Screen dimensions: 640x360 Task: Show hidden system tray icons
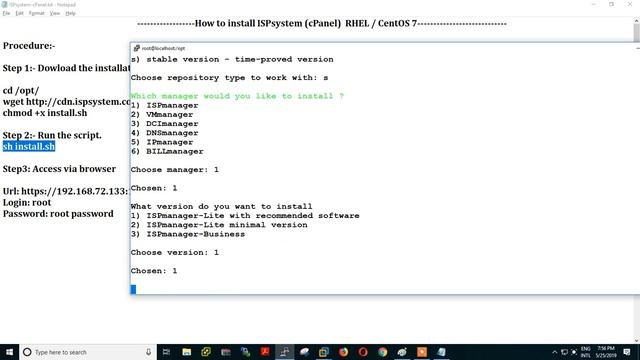(x=554, y=352)
